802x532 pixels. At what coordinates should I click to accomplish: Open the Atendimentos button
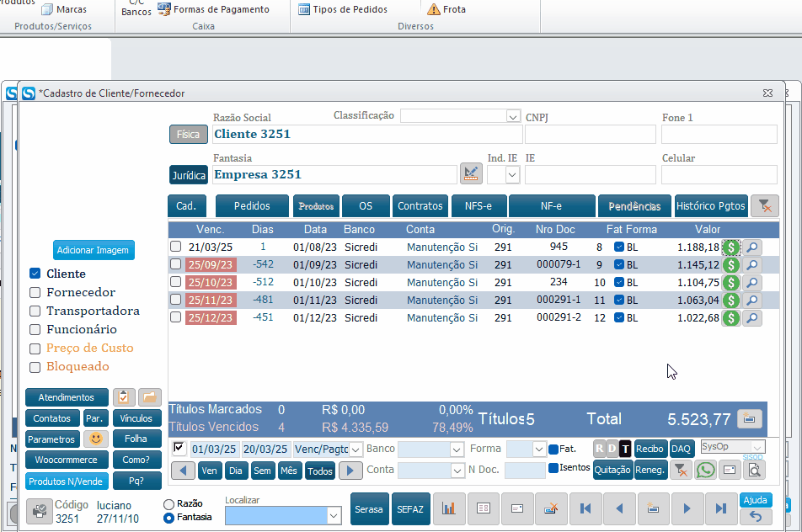point(67,397)
